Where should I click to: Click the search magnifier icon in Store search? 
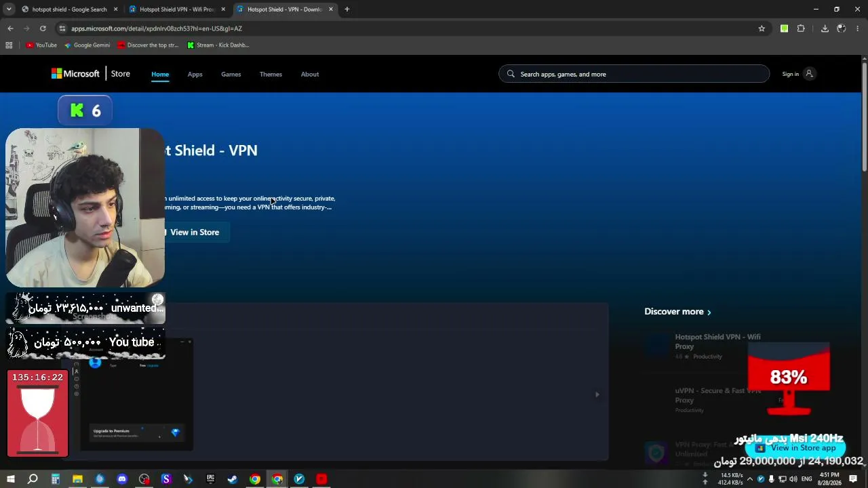point(511,74)
